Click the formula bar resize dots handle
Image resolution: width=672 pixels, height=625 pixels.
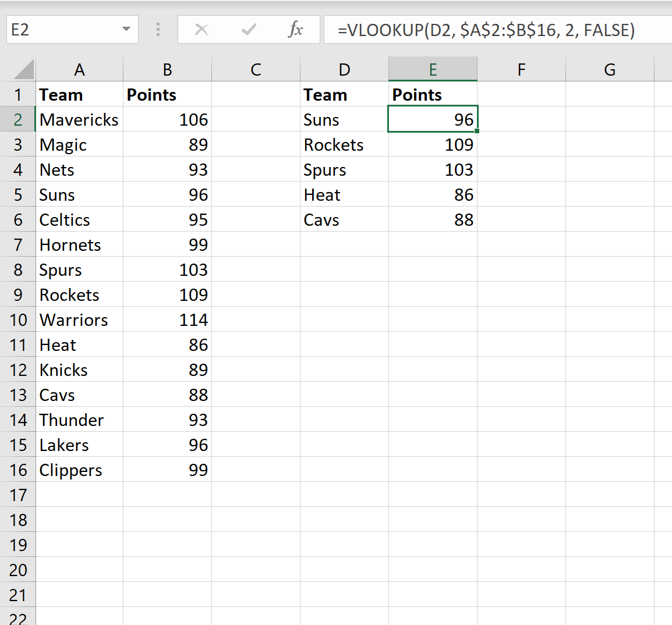pos(158,30)
